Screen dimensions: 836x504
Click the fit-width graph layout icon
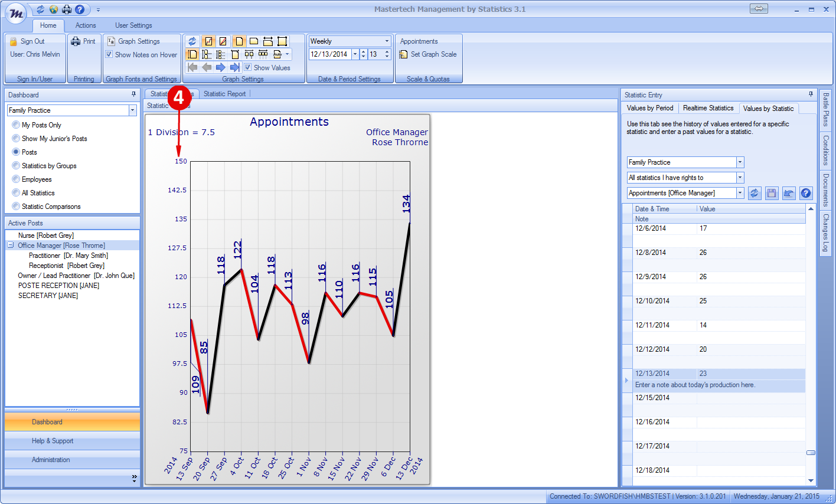(x=268, y=41)
